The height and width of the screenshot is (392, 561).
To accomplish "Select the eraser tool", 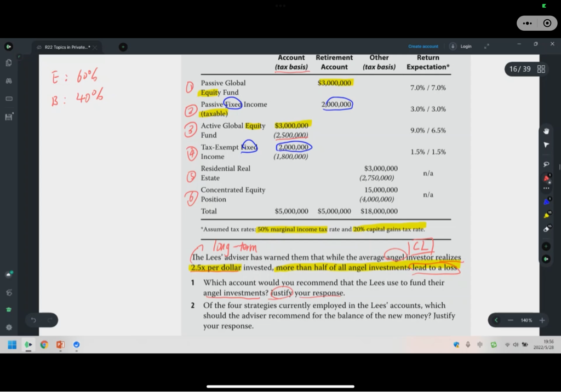I will click(x=546, y=229).
